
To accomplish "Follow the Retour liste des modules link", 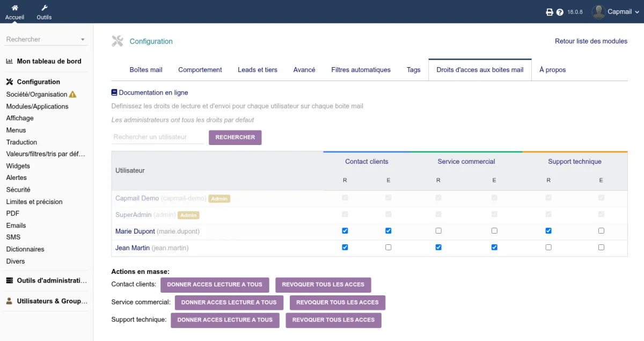I will tap(591, 41).
